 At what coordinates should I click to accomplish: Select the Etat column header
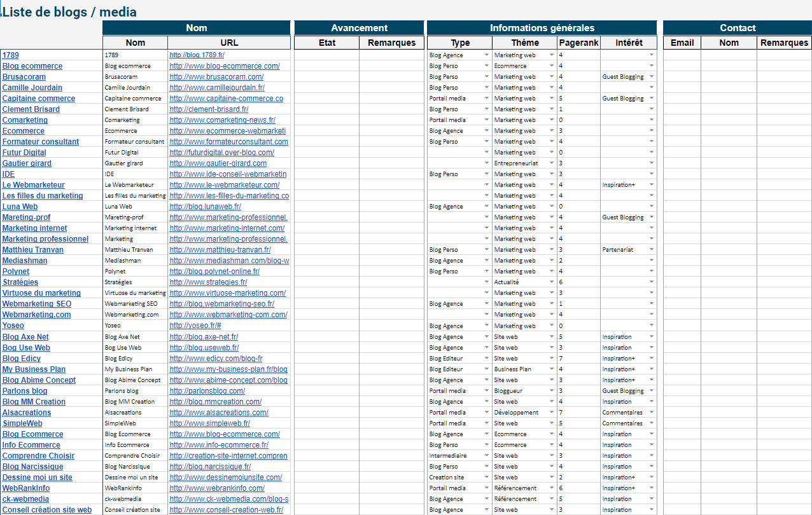pyautogui.click(x=326, y=43)
